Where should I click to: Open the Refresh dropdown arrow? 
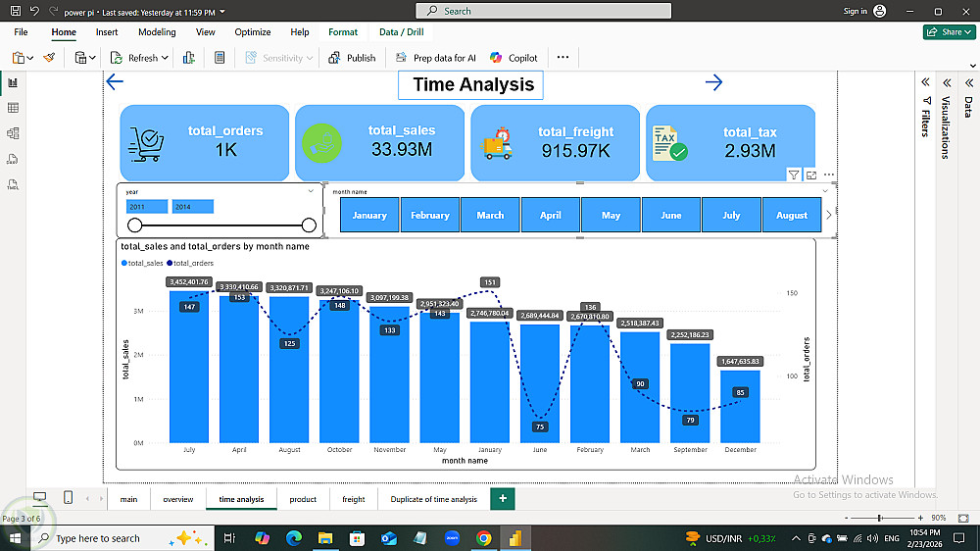165,58
